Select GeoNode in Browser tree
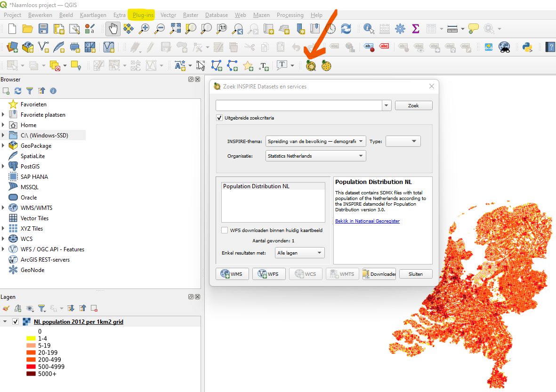Screen dimensions: 556x392 coord(32,270)
